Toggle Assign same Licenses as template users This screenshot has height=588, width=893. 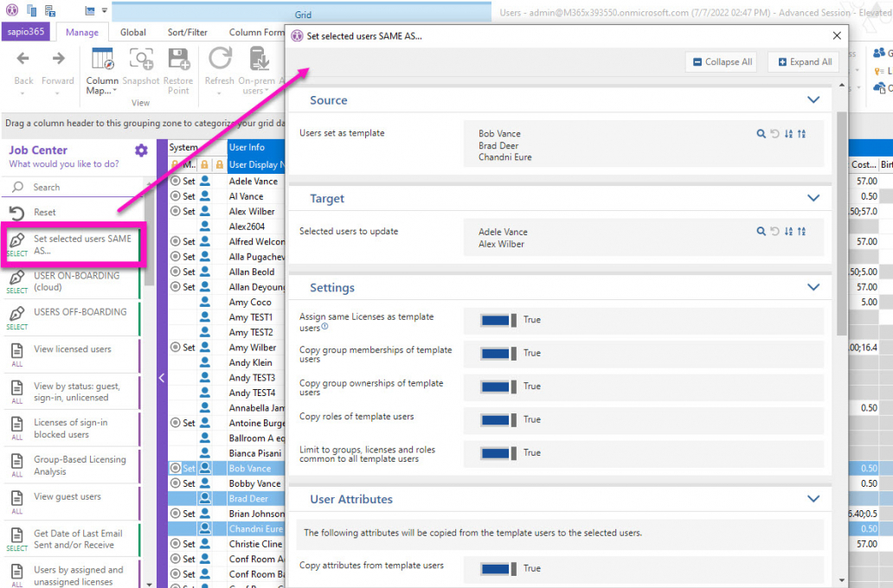click(x=499, y=320)
